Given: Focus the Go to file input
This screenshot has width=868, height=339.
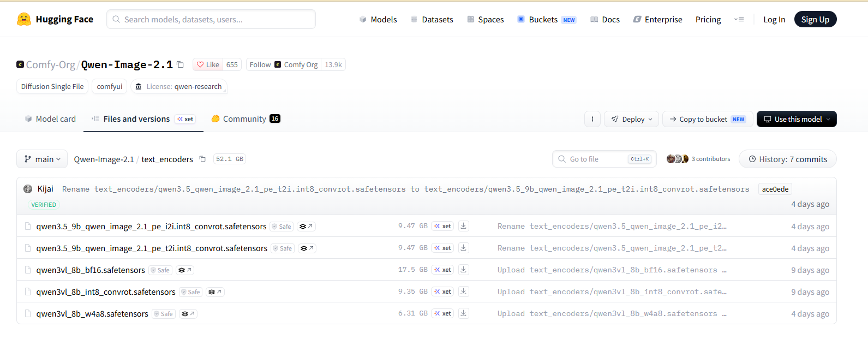Looking at the screenshot, I should click(x=604, y=159).
